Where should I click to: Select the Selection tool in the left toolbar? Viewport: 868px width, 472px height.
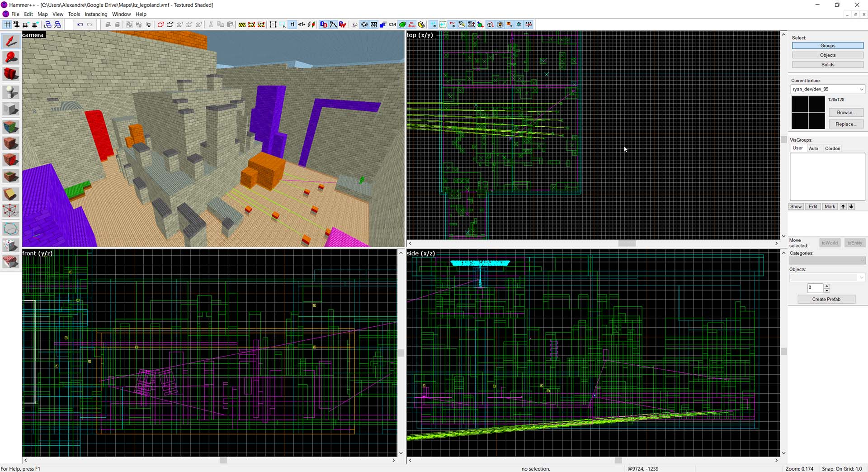10,41
